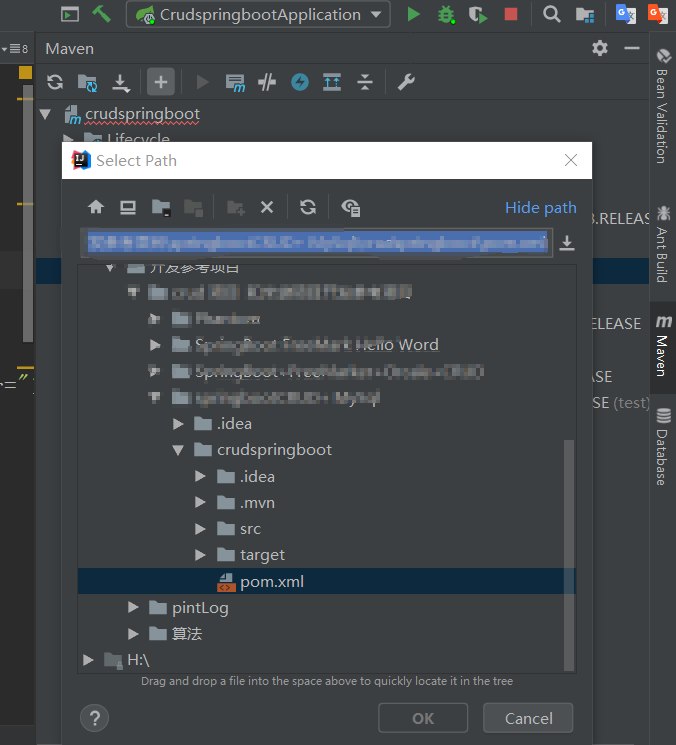Open recent paths history arrow

point(567,243)
